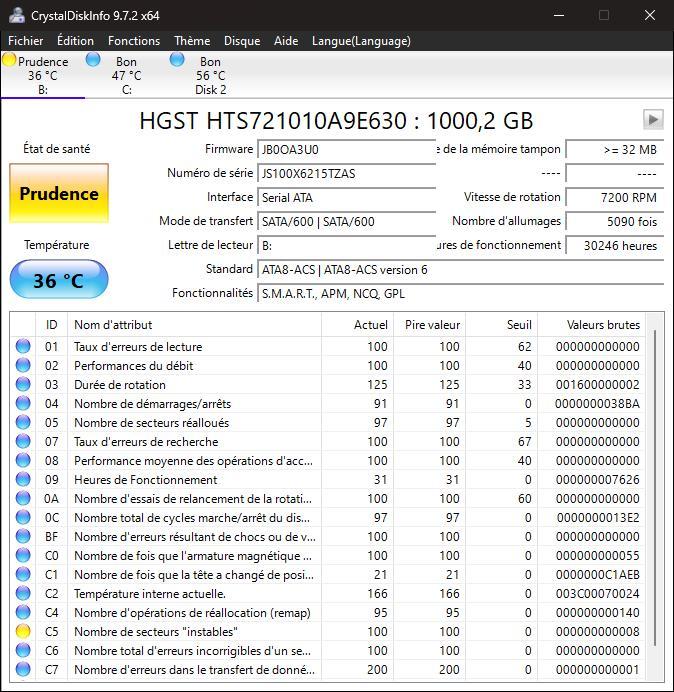Image resolution: width=674 pixels, height=692 pixels.
Task: Click the status orb for attribute C4
Action: 23,612
